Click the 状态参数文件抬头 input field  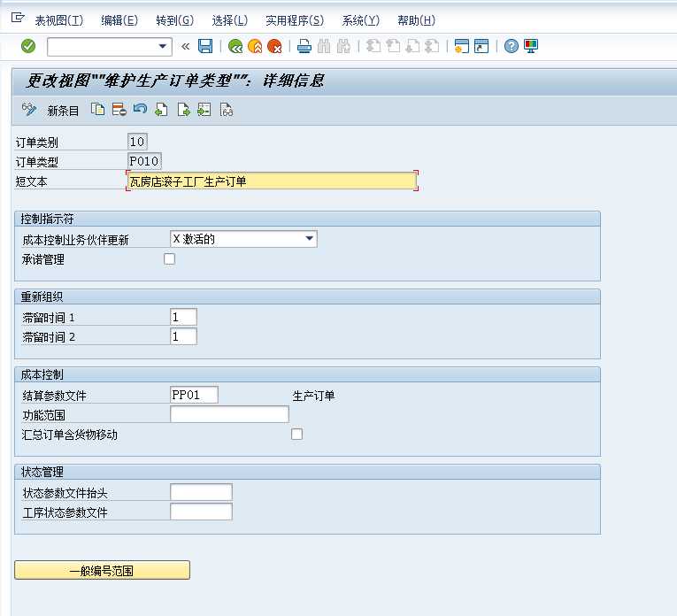(201, 492)
